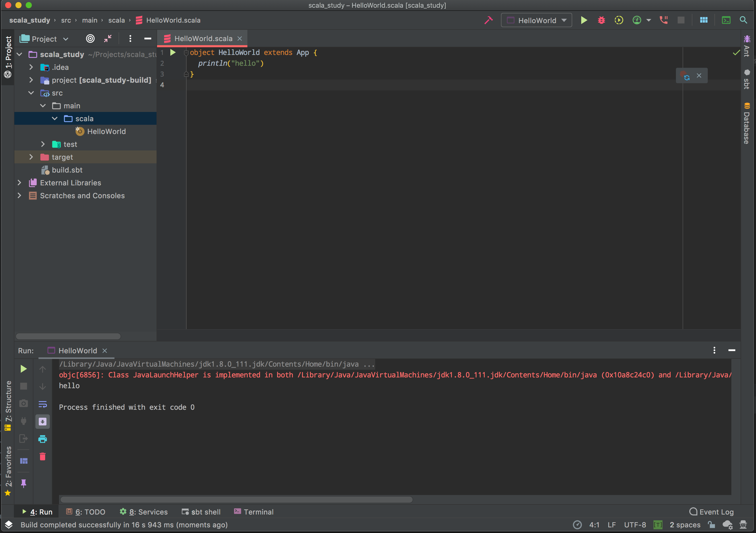Open the Event Log

[x=712, y=512]
